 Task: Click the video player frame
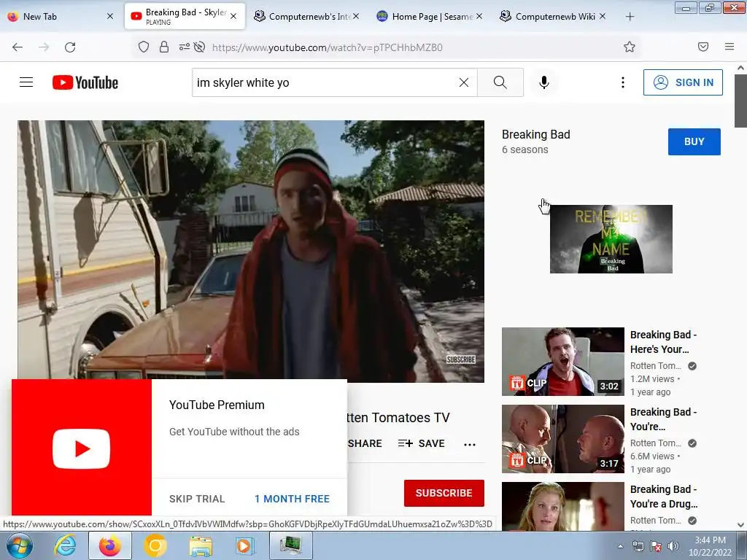click(251, 250)
